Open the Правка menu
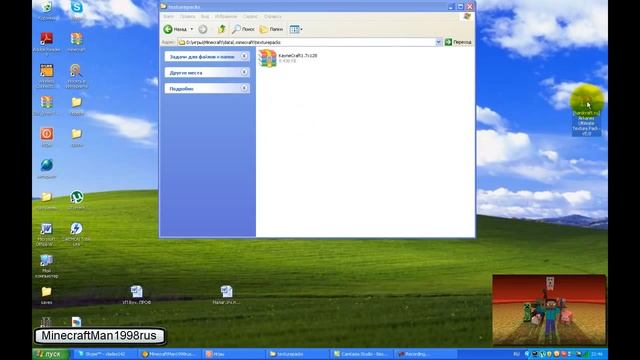The height and width of the screenshot is (360, 640). coord(187,17)
